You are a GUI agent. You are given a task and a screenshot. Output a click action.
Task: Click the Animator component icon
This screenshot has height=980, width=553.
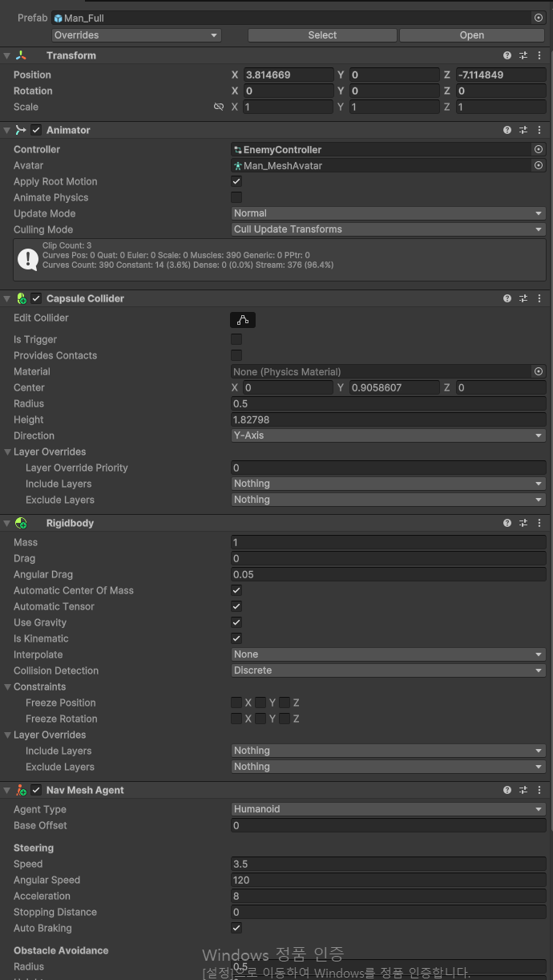21,130
